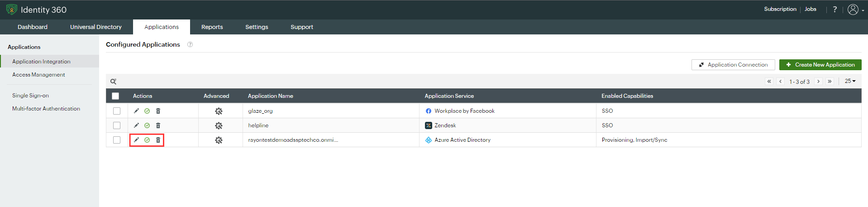Viewport: 868px width, 207px height.
Task: Check the glaze_org row checkbox
Action: (117, 111)
